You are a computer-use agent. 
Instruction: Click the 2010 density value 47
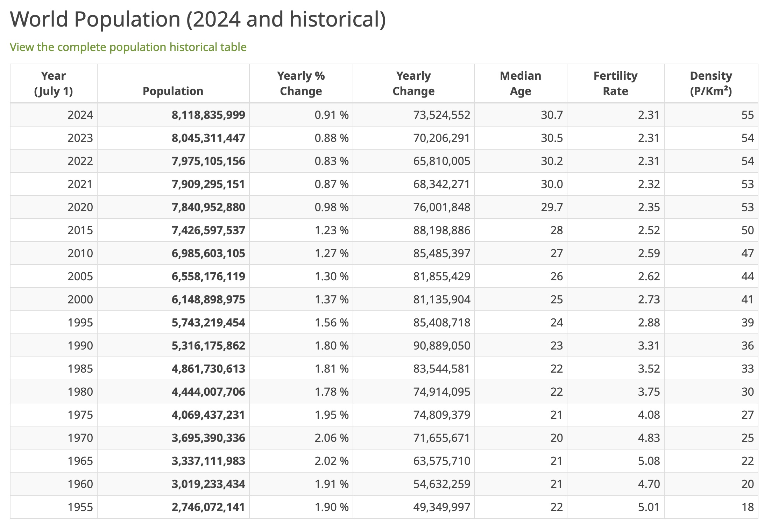click(747, 253)
